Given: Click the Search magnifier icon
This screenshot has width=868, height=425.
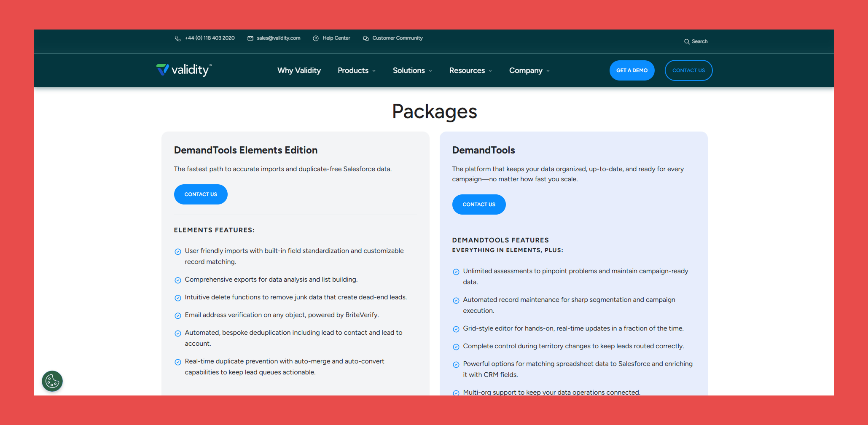Looking at the screenshot, I should click(x=687, y=41).
